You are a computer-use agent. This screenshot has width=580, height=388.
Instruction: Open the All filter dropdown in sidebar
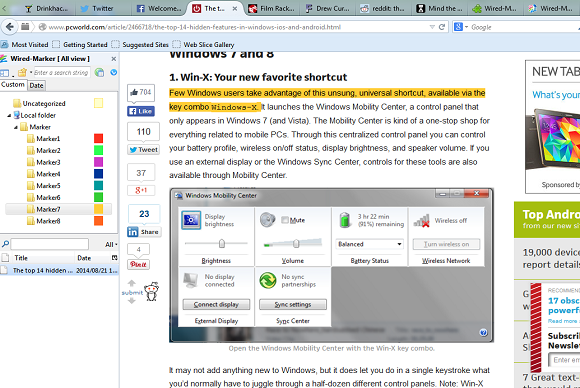(111, 244)
